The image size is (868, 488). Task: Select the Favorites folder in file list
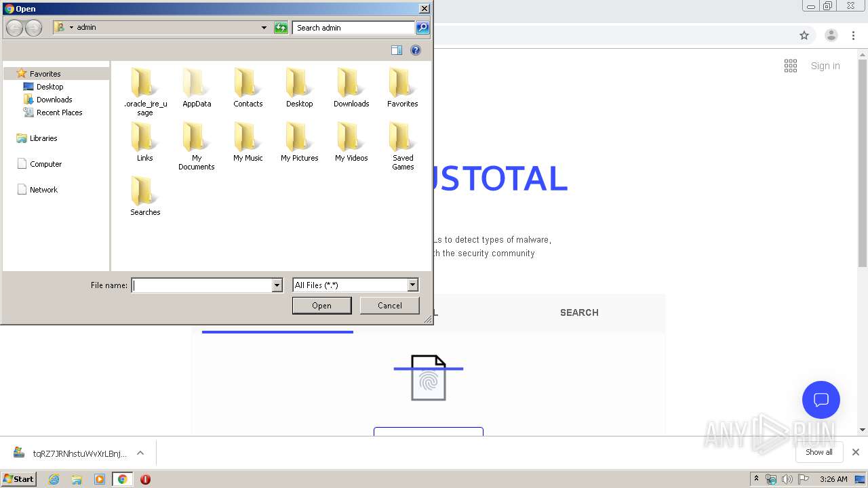coord(403,87)
